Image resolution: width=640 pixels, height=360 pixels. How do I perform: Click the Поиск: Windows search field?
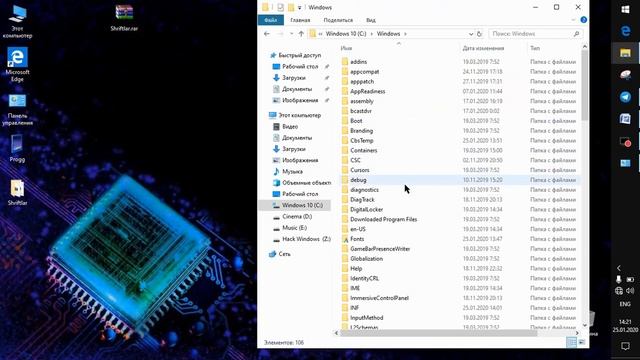point(535,34)
